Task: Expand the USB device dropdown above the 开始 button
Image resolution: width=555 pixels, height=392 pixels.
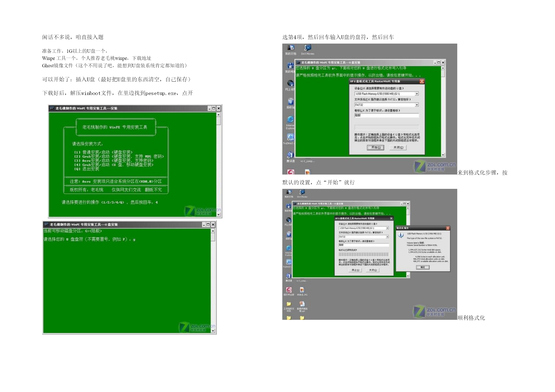Action: click(x=417, y=94)
